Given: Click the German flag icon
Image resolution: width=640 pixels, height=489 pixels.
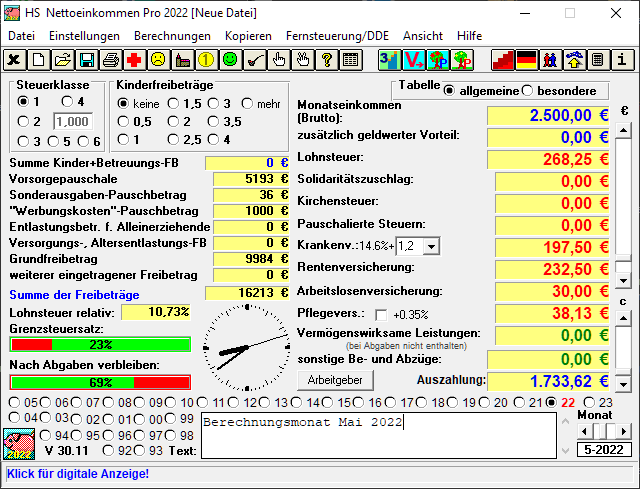Looking at the screenshot, I should click(526, 60).
